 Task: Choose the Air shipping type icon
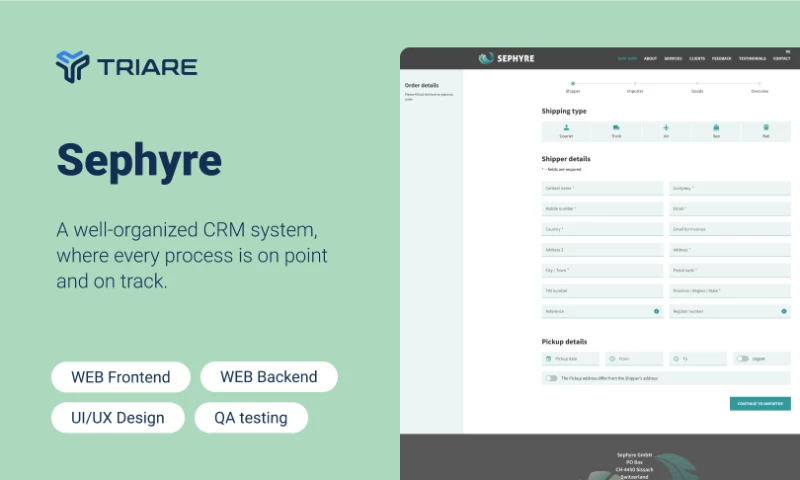(666, 128)
